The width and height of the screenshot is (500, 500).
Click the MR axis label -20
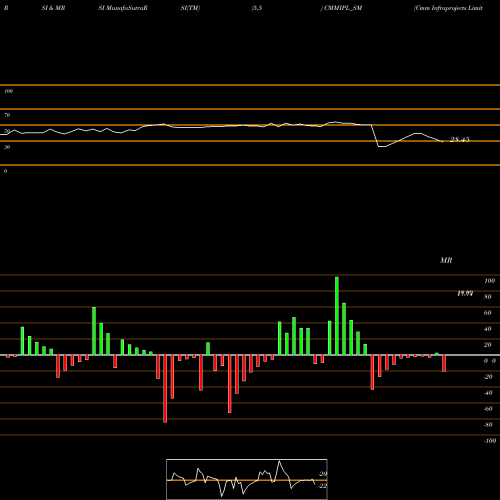pos(488,377)
